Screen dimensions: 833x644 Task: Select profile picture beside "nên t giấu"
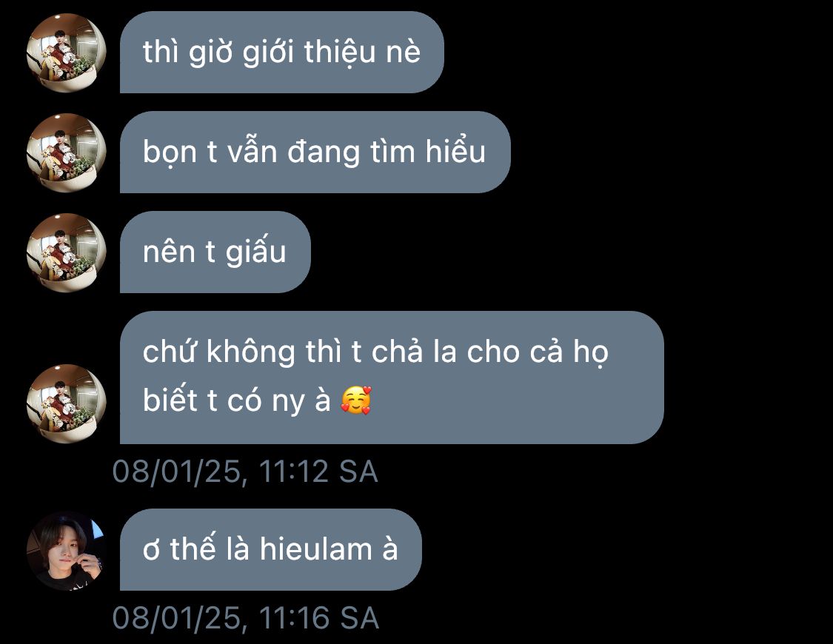pyautogui.click(x=67, y=252)
